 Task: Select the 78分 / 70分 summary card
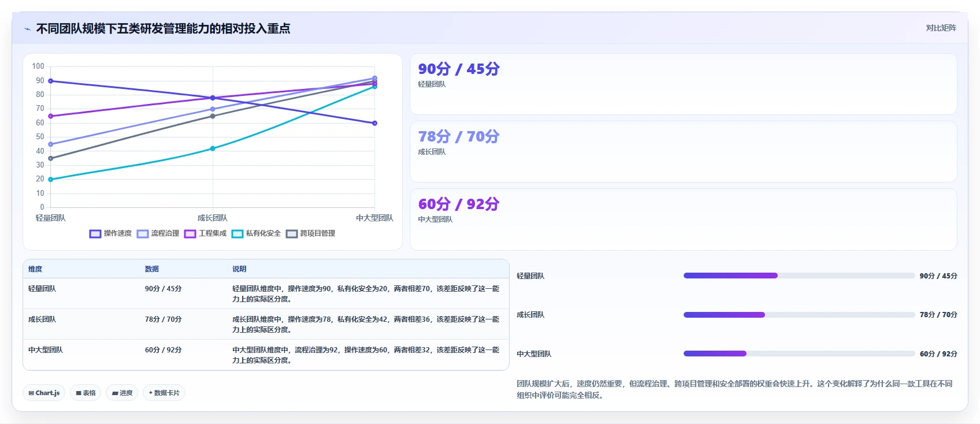click(684, 152)
